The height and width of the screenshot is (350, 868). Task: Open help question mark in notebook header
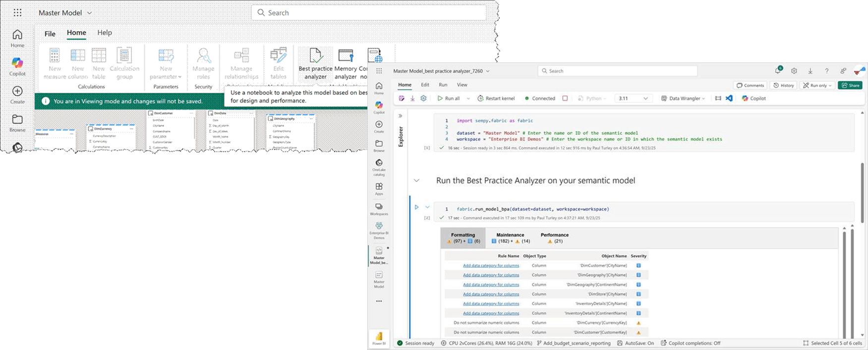point(826,71)
